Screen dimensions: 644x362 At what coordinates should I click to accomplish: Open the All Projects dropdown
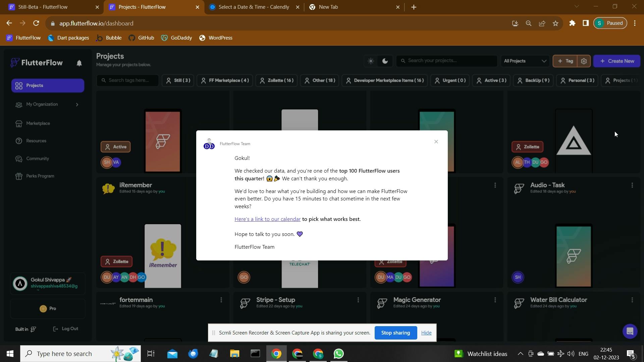pyautogui.click(x=525, y=61)
